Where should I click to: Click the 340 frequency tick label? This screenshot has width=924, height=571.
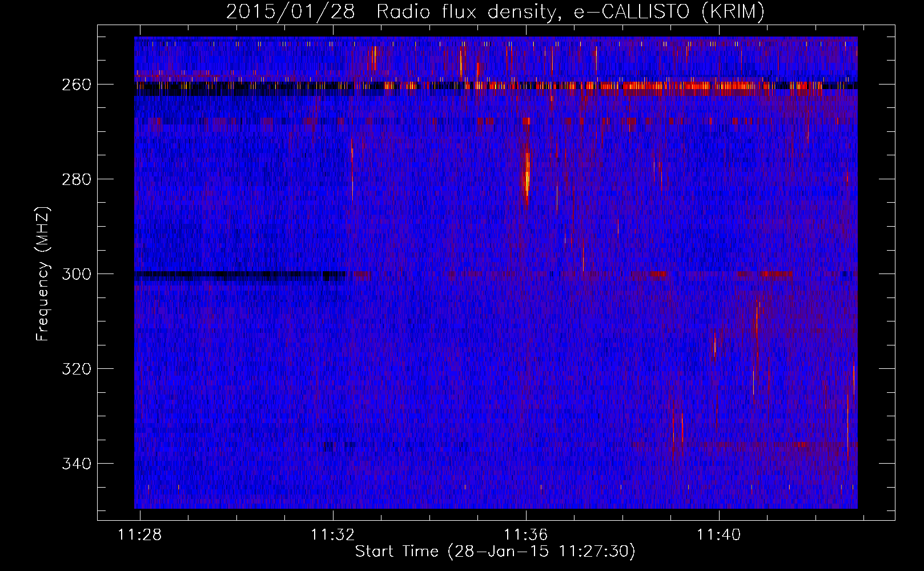coord(77,464)
